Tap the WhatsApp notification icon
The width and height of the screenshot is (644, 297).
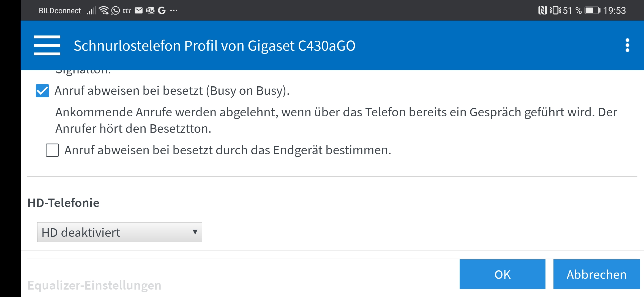tap(116, 10)
